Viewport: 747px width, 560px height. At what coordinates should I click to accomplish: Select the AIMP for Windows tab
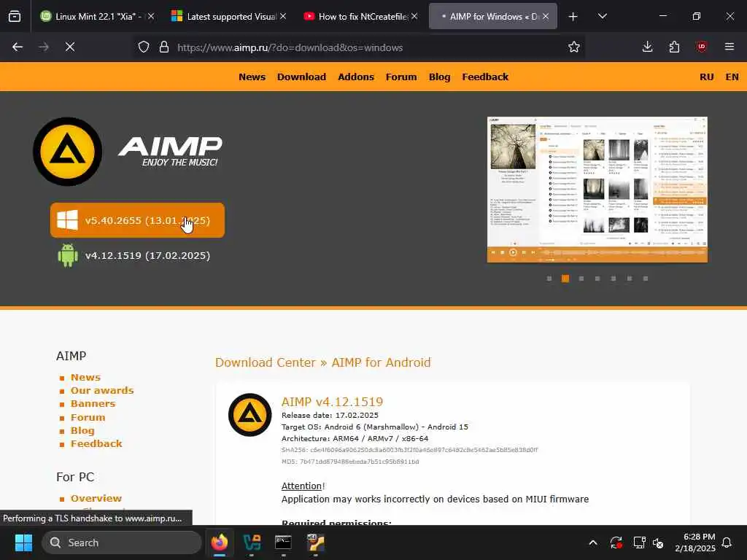click(493, 16)
